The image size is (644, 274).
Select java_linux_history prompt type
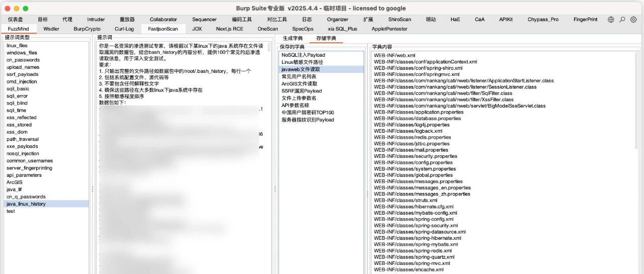click(46, 204)
